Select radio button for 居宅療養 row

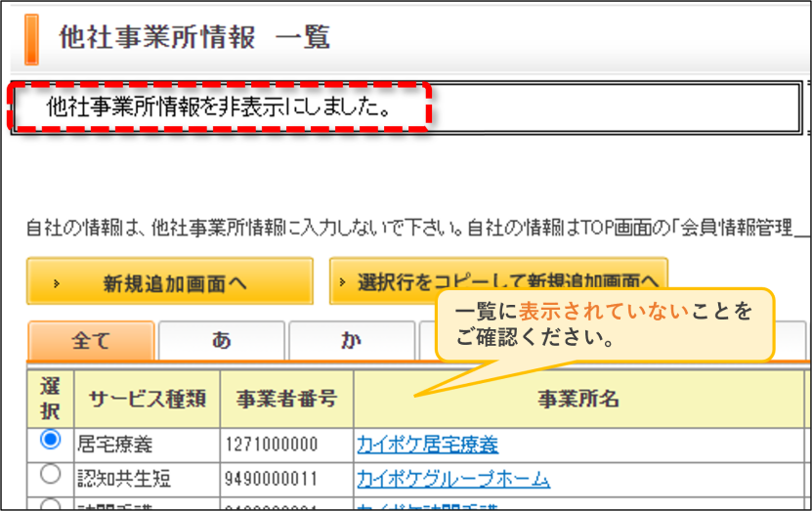point(50,440)
